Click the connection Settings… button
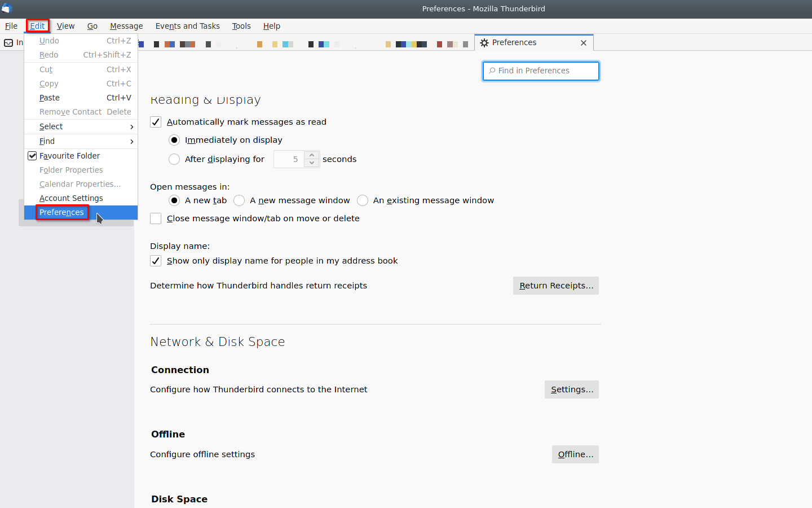Screen dimensions: 812x508 pyautogui.click(x=571, y=389)
